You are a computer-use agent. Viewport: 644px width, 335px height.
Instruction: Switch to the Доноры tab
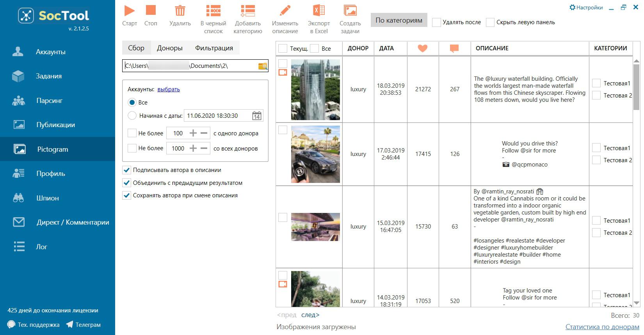point(170,48)
